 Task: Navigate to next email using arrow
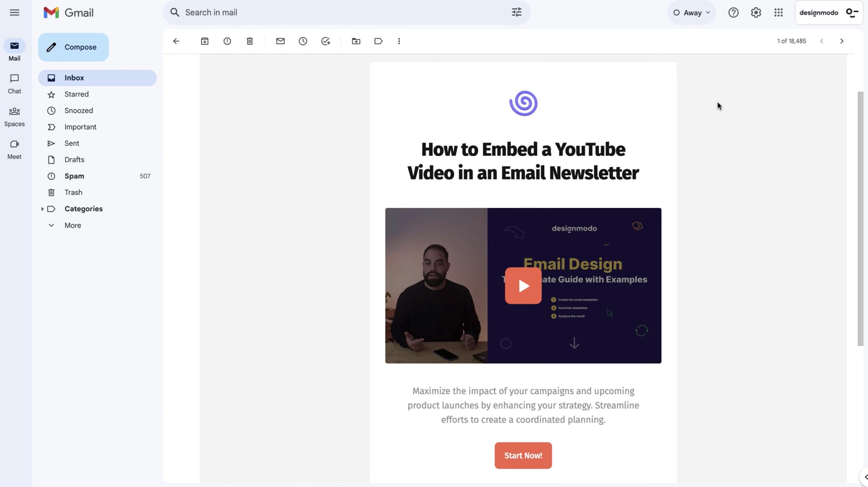841,41
